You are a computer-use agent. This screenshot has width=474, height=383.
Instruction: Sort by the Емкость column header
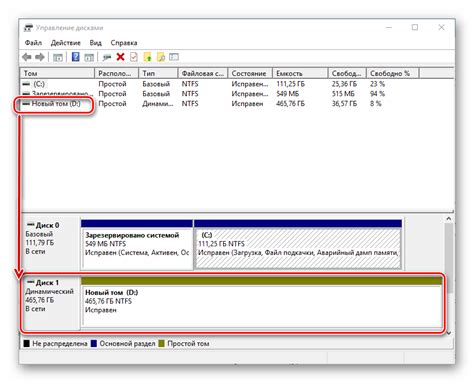click(x=300, y=73)
